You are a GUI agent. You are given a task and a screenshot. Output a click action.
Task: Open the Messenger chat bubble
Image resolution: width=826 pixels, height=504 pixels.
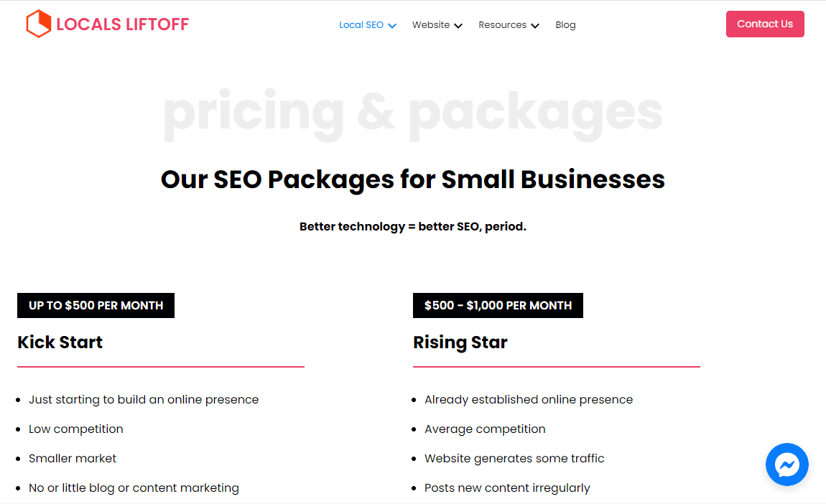click(x=786, y=465)
